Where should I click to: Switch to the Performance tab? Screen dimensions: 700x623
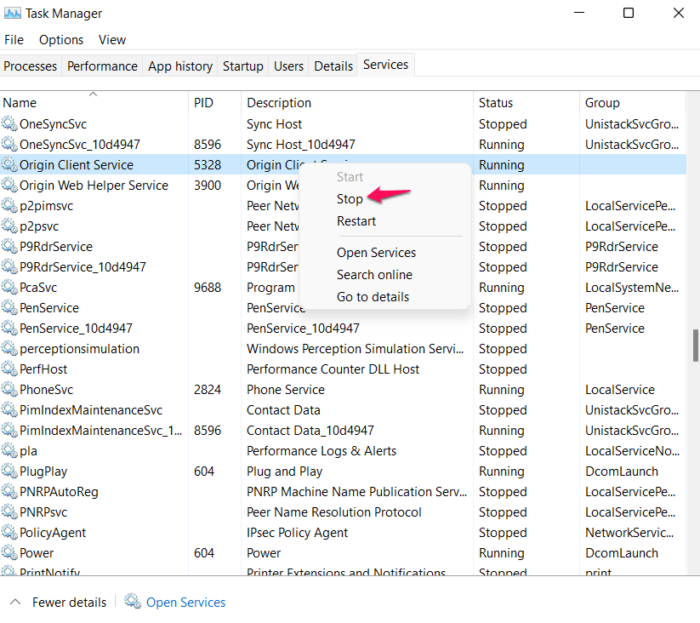coord(102,66)
